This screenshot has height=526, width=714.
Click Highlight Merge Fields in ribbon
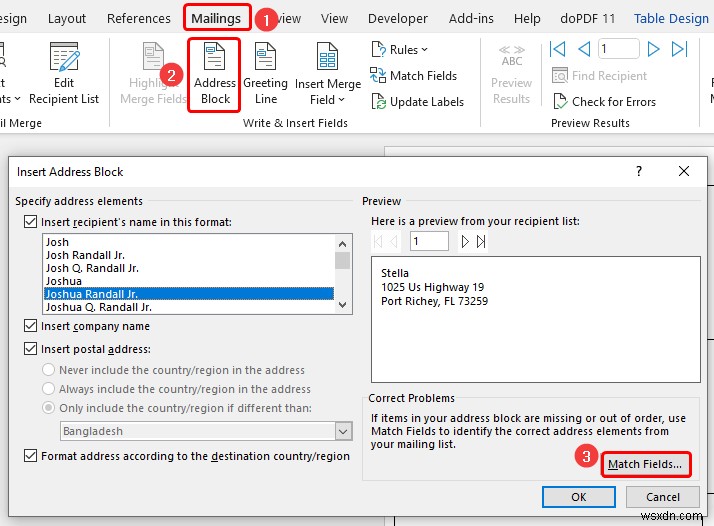153,75
